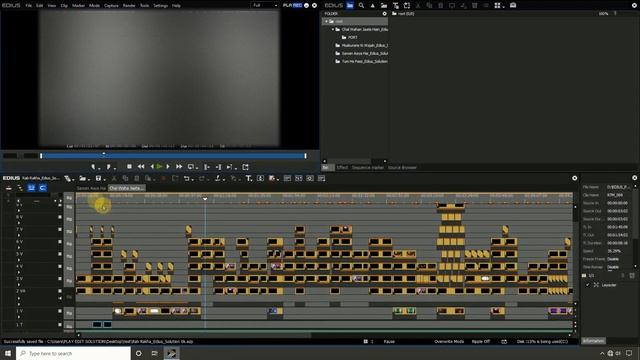Click the move up folder icon in Bin
This screenshot has height=360, width=640.
pos(372,5)
